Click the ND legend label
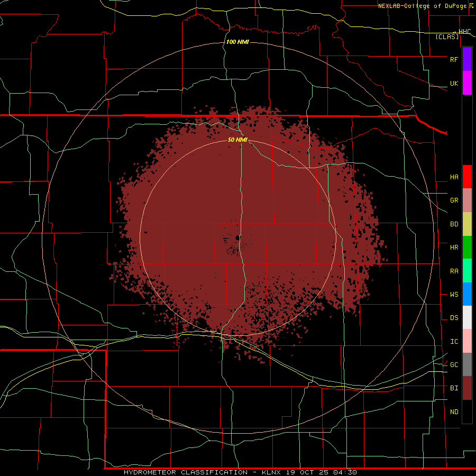The image size is (476, 476). point(454,412)
